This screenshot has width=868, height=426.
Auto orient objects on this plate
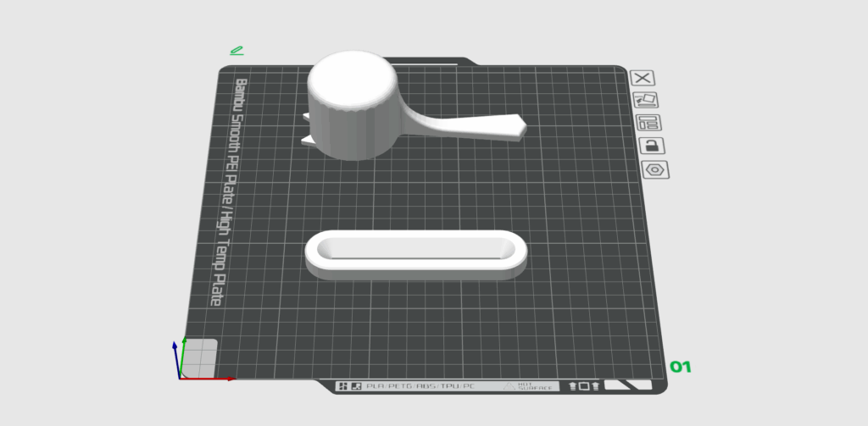click(646, 100)
